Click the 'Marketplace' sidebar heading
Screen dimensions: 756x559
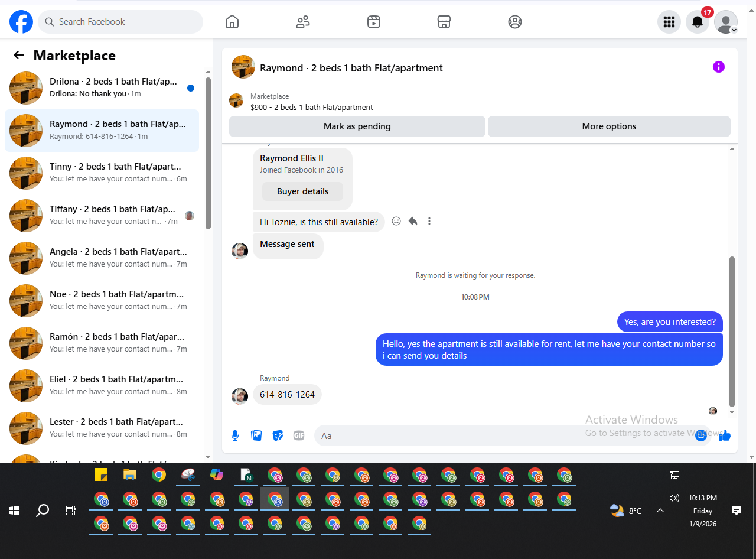(74, 56)
